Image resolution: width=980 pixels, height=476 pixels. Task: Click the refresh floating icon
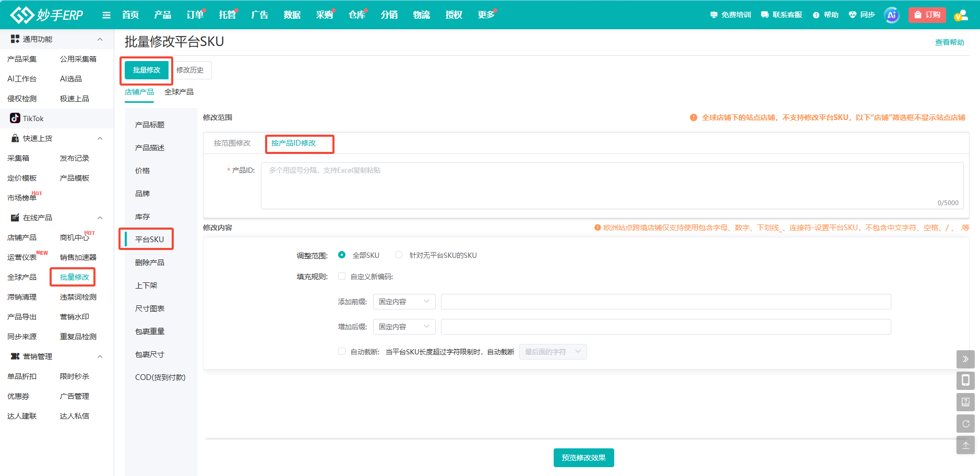tap(965, 423)
